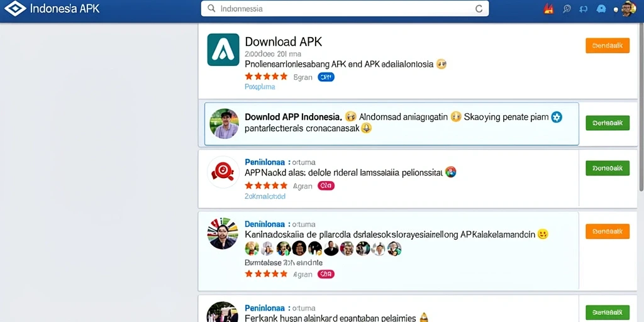
Task: Click the outlined magnifier icon in header
Action: [x=567, y=9]
